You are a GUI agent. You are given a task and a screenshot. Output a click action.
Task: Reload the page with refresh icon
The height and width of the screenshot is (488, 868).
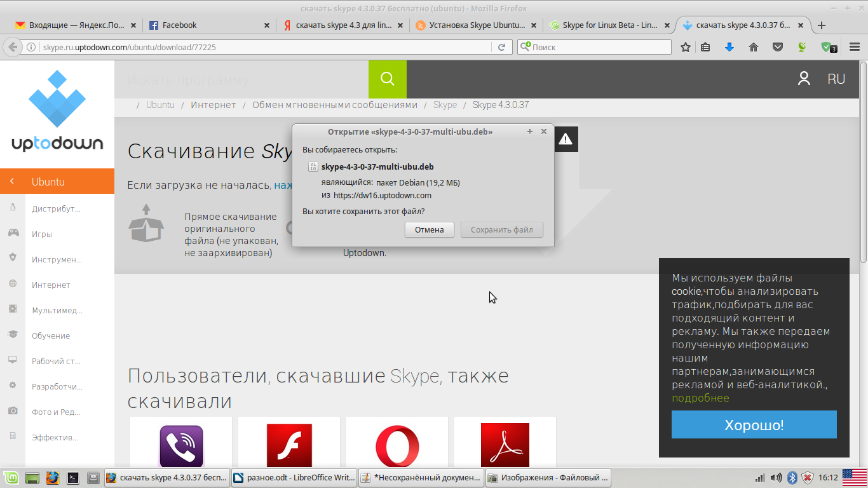501,47
